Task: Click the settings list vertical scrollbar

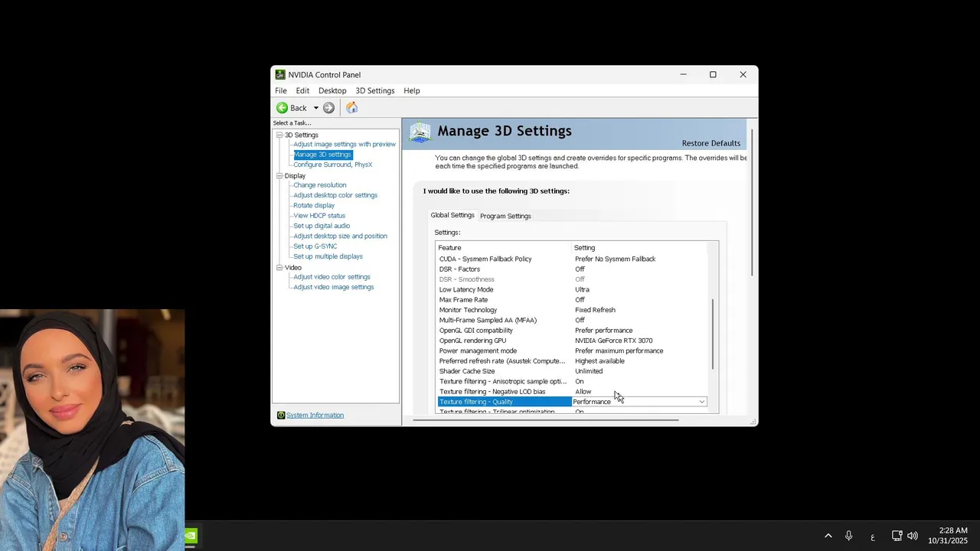Action: pos(713,334)
